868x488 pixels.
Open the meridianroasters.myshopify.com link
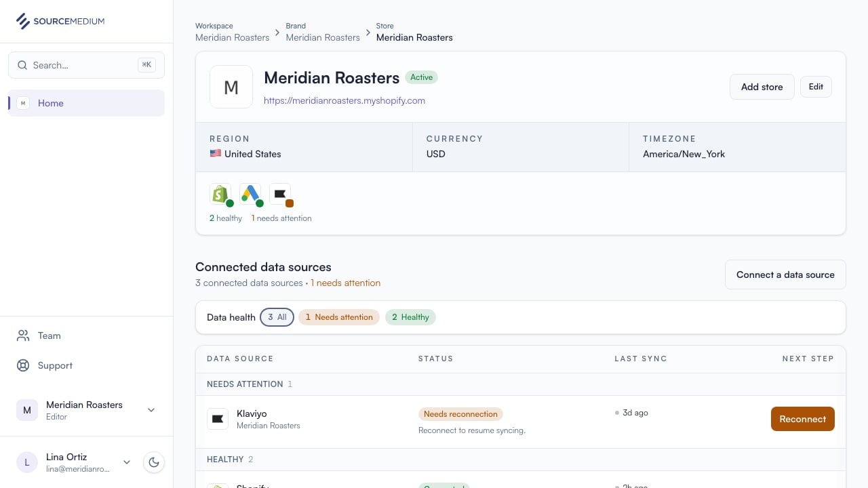point(344,100)
